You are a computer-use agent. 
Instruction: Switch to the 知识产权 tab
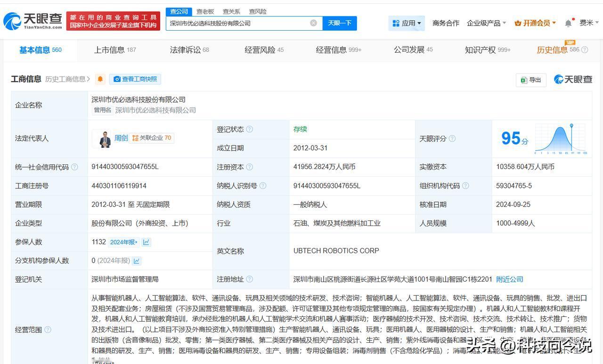(x=488, y=50)
